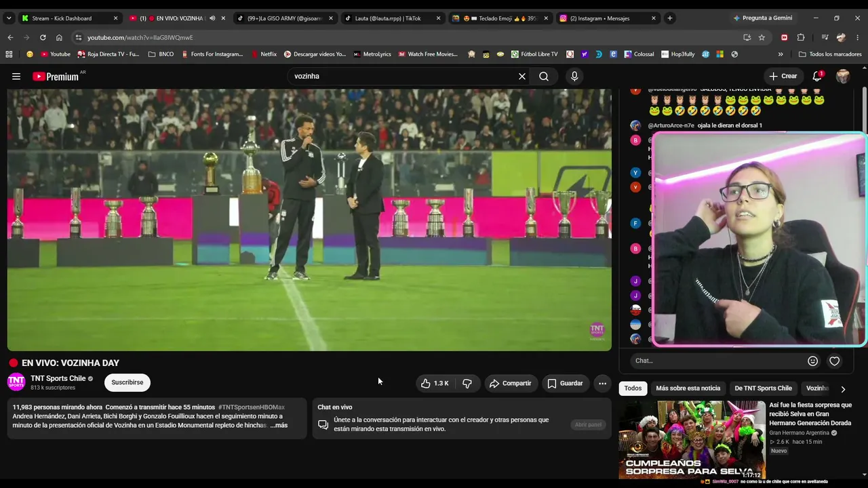Click the Vozinha Day video player
Image resolution: width=868 pixels, height=488 pixels.
(309, 220)
